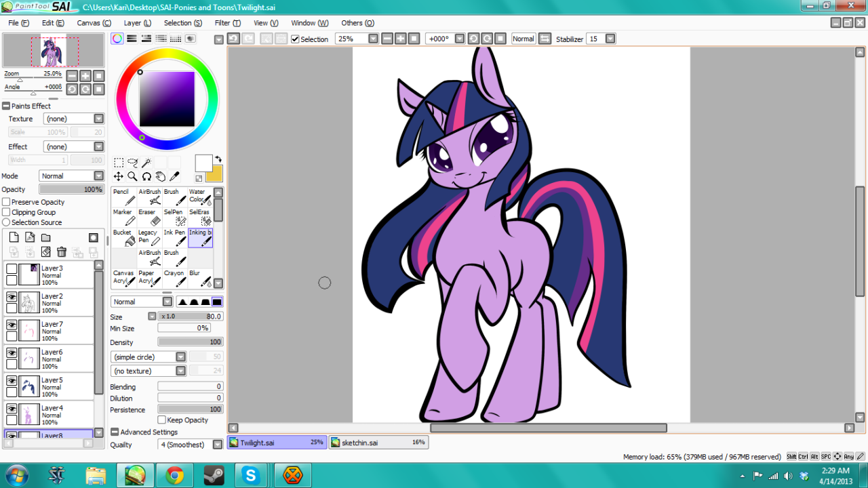Select the foreground white color swatch

coord(204,163)
